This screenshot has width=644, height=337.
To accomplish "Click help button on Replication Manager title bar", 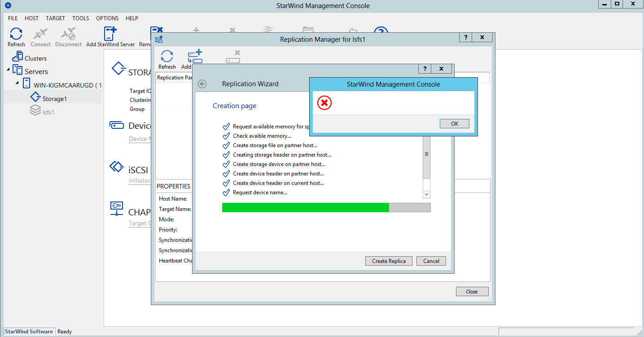I will [465, 38].
